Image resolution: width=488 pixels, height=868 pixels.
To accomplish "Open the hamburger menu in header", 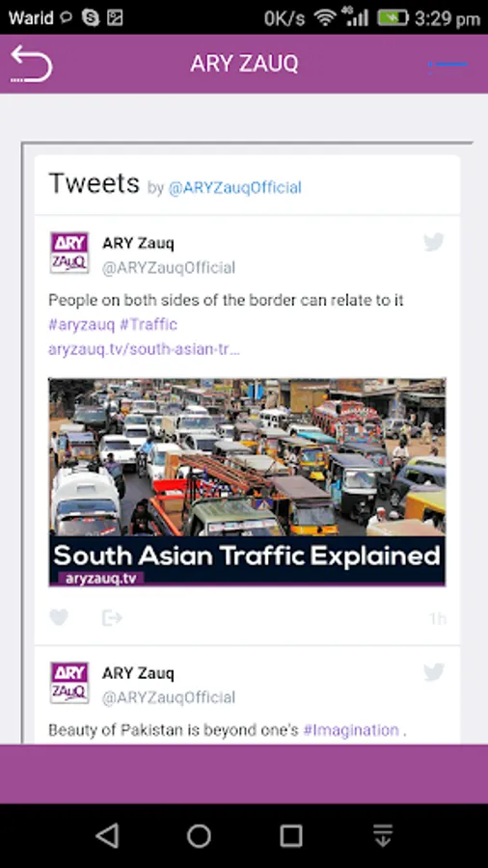I will [x=447, y=65].
